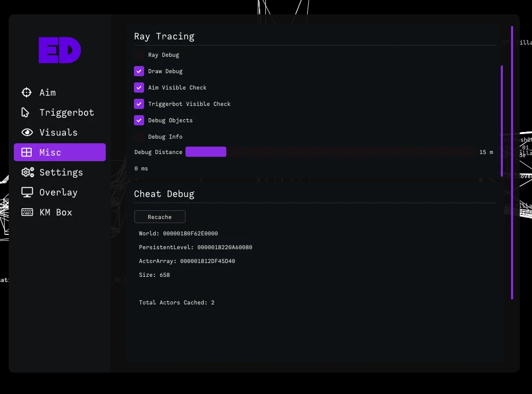Click the Misc grid icon
Image resolution: width=532 pixels, height=394 pixels.
click(27, 152)
